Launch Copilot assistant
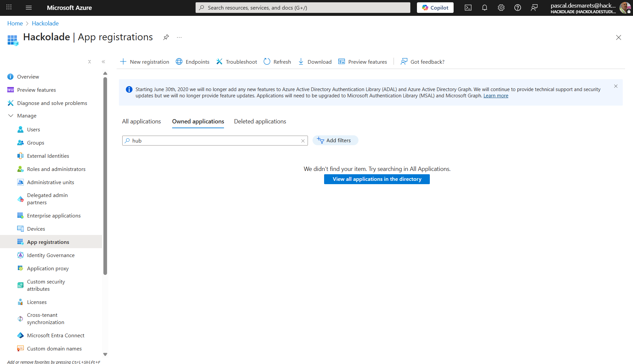The width and height of the screenshot is (633, 364). pos(435,8)
